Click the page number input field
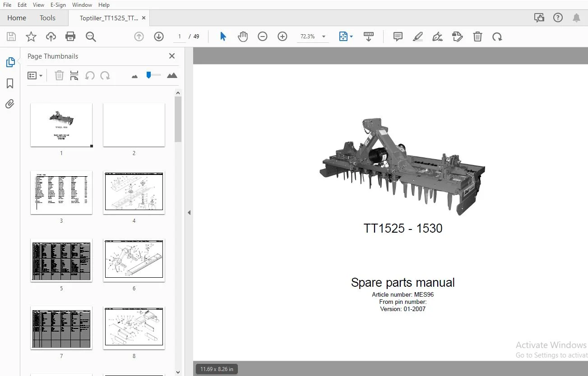The height and width of the screenshot is (376, 588). pyautogui.click(x=180, y=37)
